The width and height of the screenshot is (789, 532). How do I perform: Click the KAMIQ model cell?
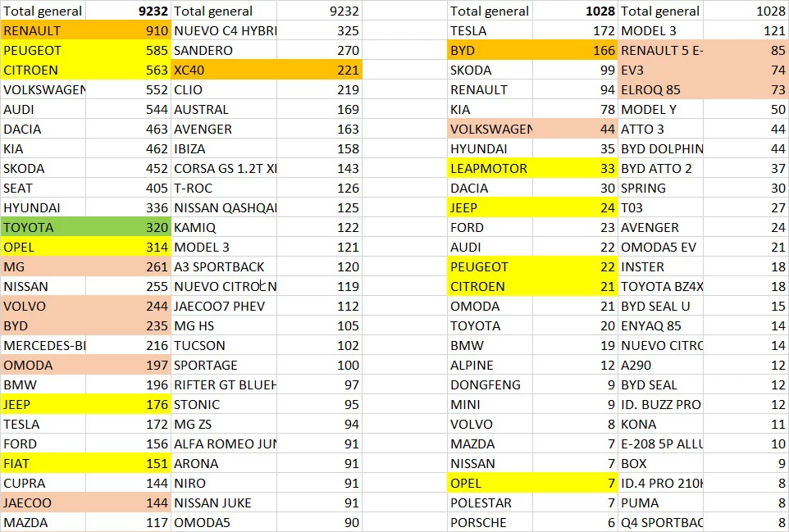224,227
